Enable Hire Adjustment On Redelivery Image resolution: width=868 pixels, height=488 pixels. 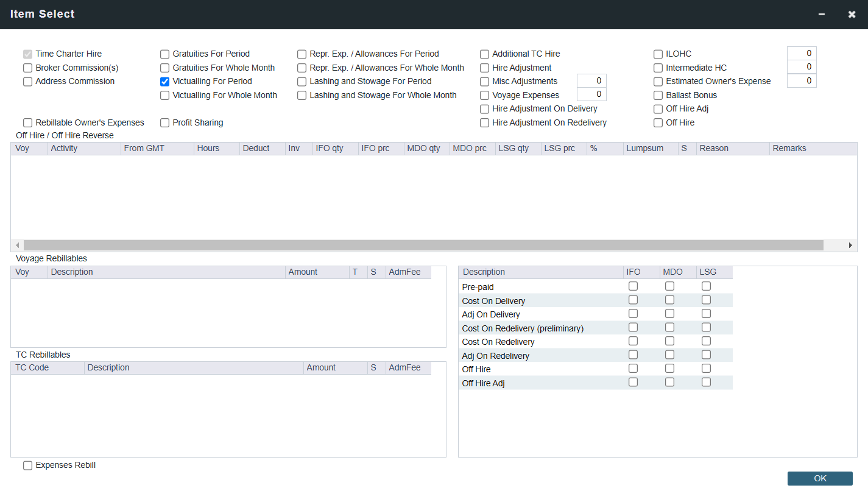point(485,123)
